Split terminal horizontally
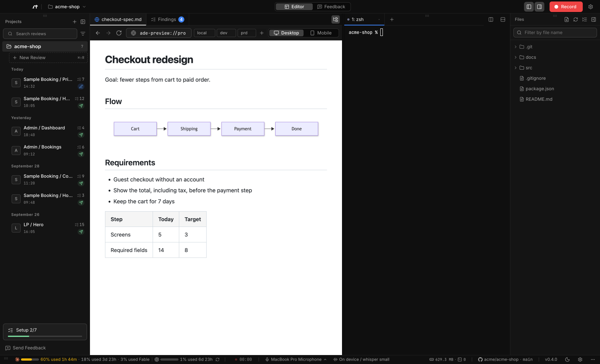The height and width of the screenshot is (364, 600). (x=503, y=19)
